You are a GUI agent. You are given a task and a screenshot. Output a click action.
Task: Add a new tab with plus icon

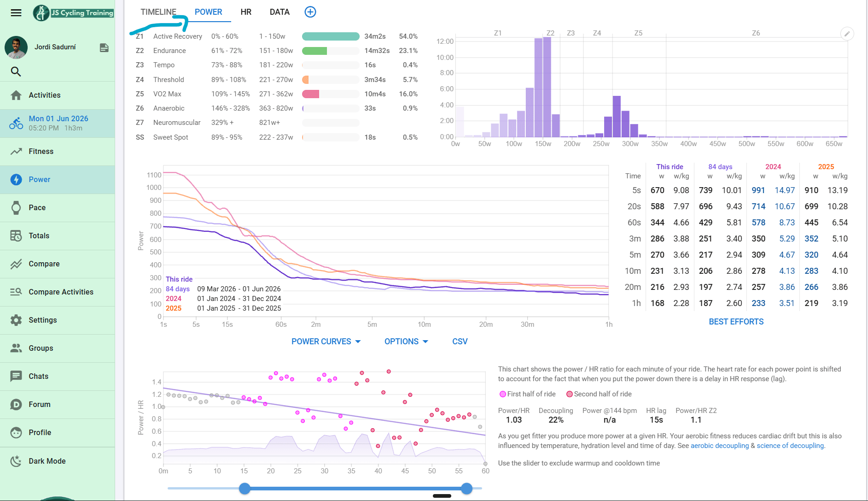(310, 12)
